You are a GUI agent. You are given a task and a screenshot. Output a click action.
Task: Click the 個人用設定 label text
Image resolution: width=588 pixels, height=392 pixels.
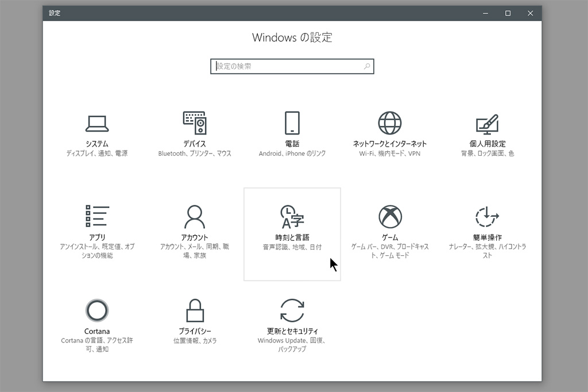click(x=487, y=144)
